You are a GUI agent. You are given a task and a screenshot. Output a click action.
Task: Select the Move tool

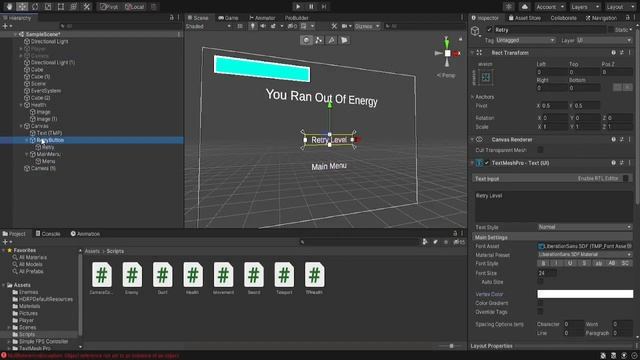tap(22, 7)
